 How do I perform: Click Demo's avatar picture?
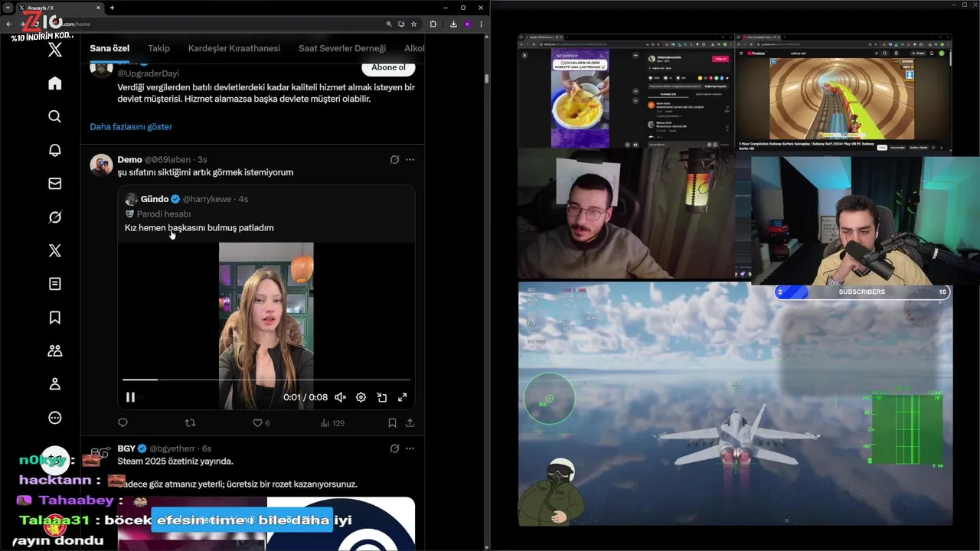[101, 165]
